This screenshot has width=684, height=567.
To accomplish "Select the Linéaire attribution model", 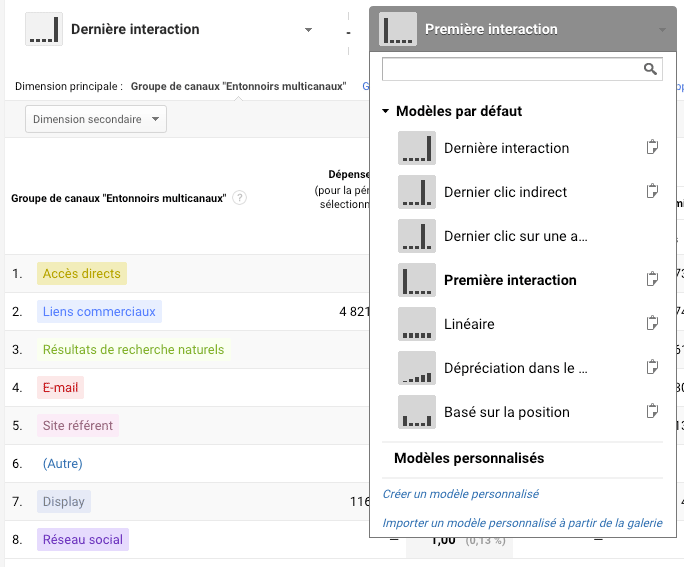I will tap(469, 324).
